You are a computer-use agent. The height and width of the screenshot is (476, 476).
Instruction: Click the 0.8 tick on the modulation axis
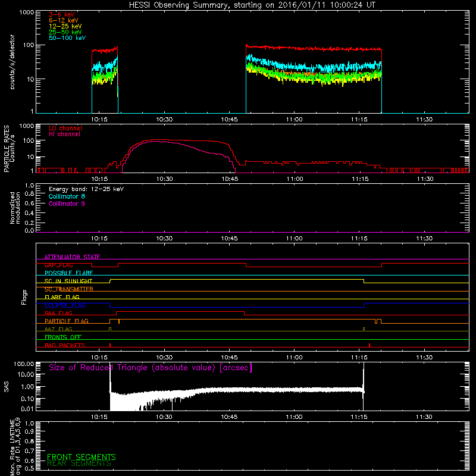tap(29, 194)
